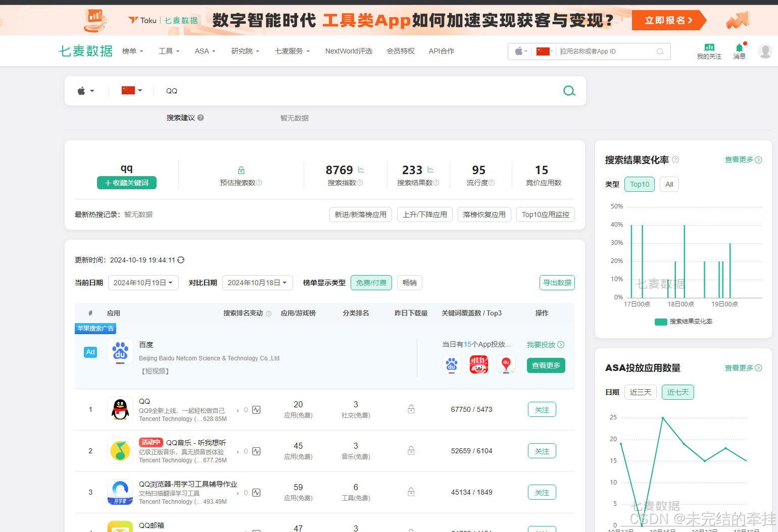Click help icon beside 搜索排名变动 header
This screenshot has width=778, height=532.
[x=269, y=313]
